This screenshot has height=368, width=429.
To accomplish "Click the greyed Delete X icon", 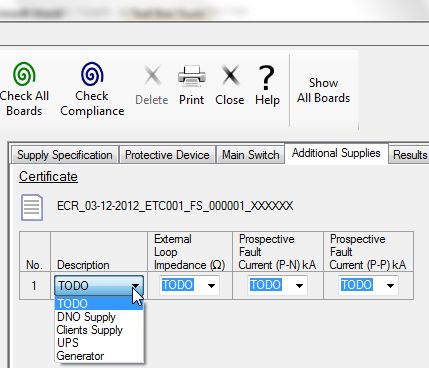I will [x=152, y=75].
